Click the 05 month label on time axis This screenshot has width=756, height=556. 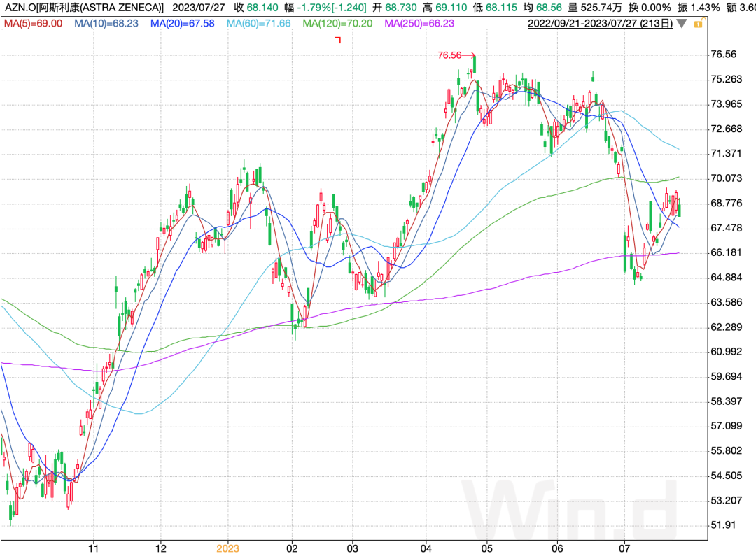[487, 548]
